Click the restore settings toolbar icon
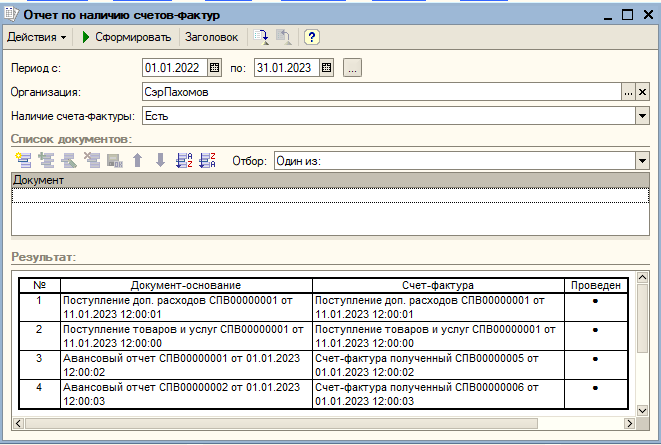This screenshot has width=661, height=445. pyautogui.click(x=284, y=37)
